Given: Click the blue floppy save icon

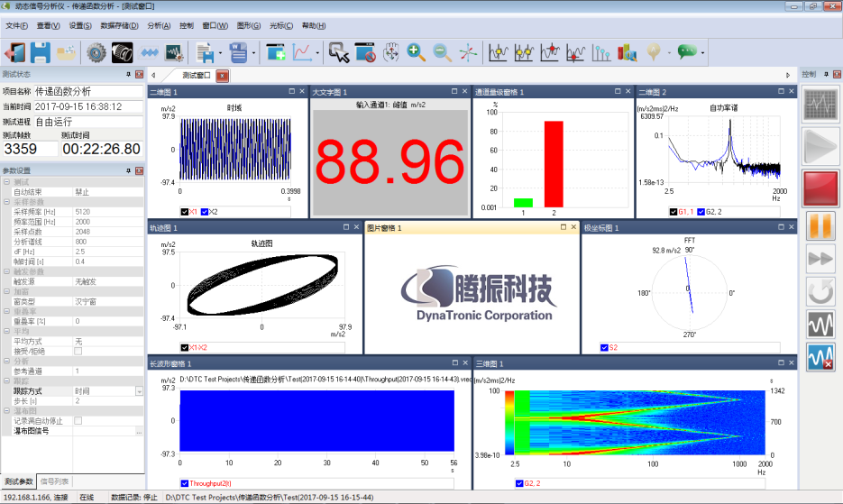Looking at the screenshot, I should coord(41,52).
